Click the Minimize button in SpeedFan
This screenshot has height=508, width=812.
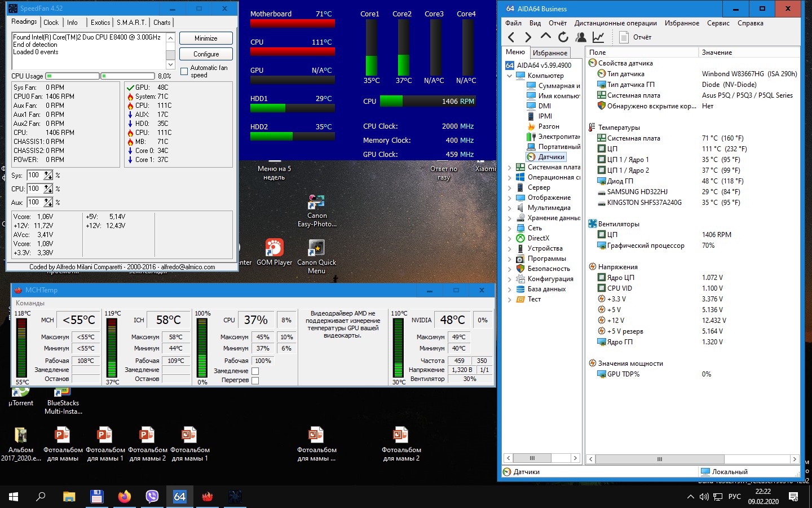(206, 38)
